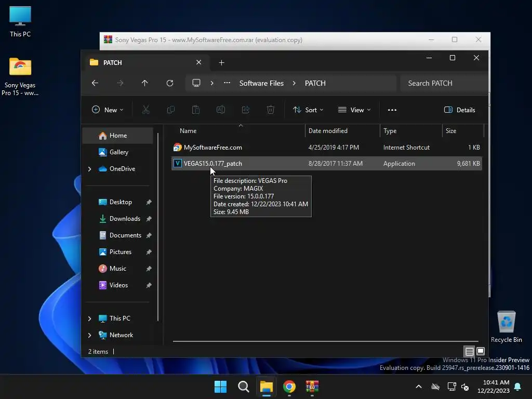Click the Copy toolbar icon
Viewport: 532px width, 399px height.
click(170, 110)
